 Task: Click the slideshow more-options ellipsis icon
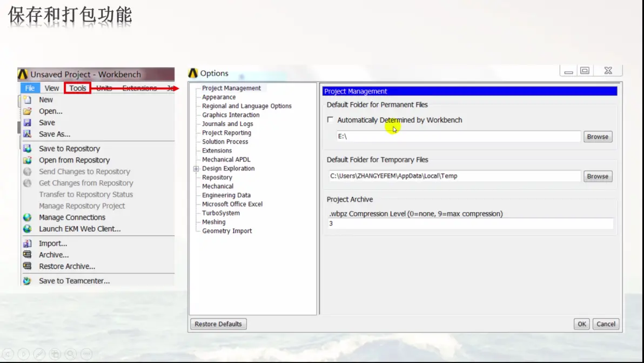tap(86, 354)
